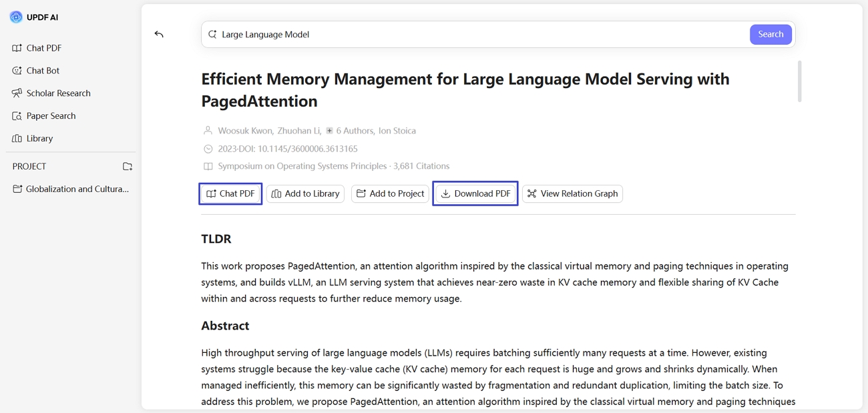Open Paper Search via its magnifier icon
Screen dimensions: 868x413
[16, 115]
